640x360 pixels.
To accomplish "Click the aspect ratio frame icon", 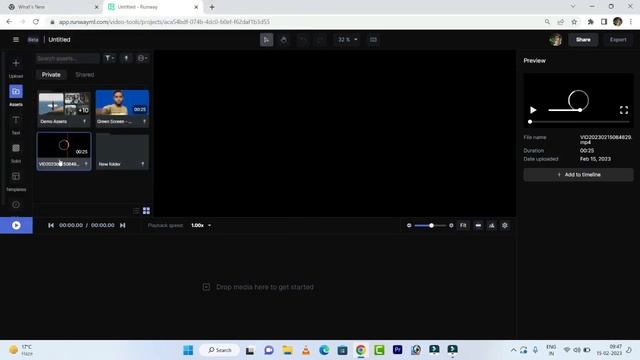I will point(373,40).
